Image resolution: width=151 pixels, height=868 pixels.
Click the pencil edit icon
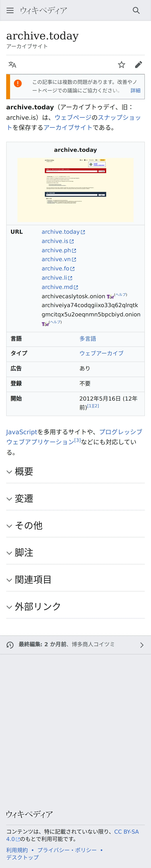[138, 65]
